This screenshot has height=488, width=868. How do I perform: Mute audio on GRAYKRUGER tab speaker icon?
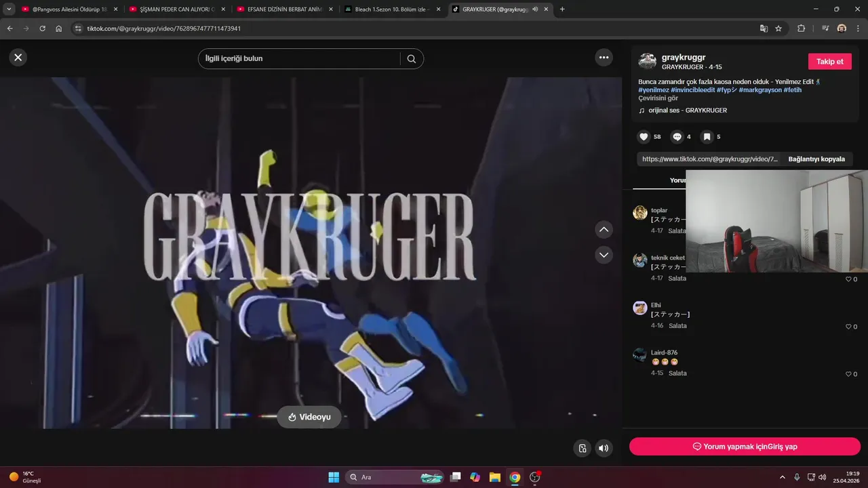pos(535,9)
